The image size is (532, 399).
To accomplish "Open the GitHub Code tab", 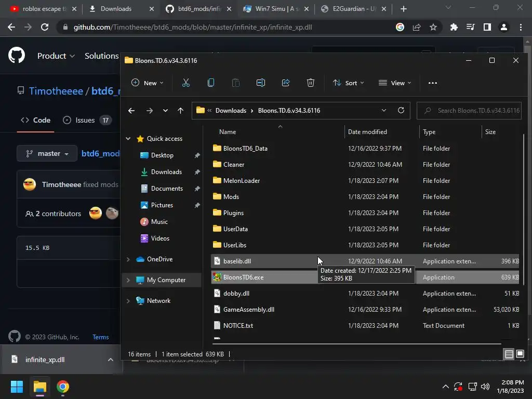I will click(x=36, y=120).
